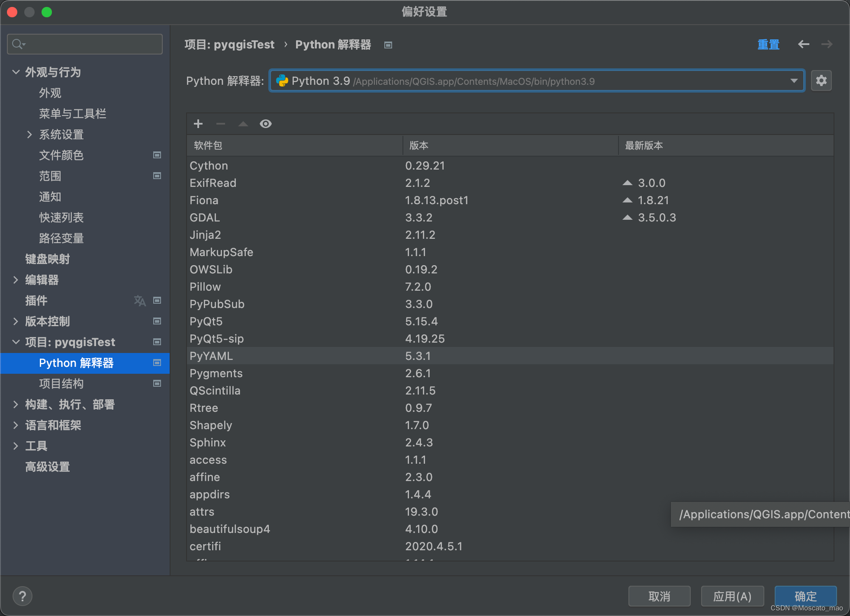Image resolution: width=850 pixels, height=616 pixels.
Task: Select the Pillow package row
Action: [510, 287]
